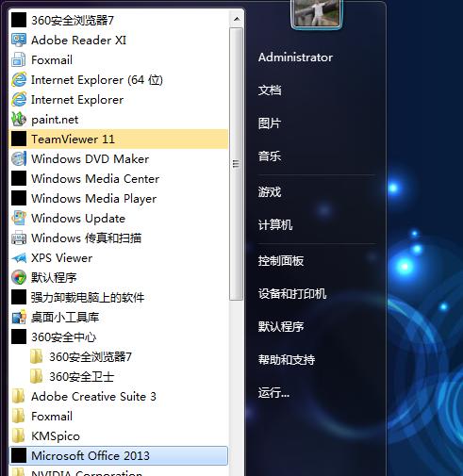Click the XPS Viewer icon
Image resolution: width=463 pixels, height=476 pixels.
19,258
